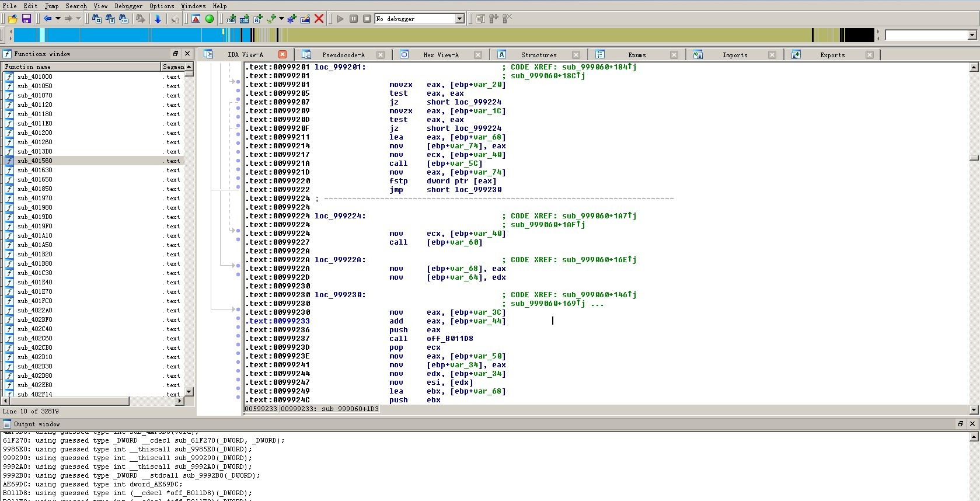Screen dimensions: 980x501
Task: Click the Save database floppy icon
Action: (x=26, y=19)
